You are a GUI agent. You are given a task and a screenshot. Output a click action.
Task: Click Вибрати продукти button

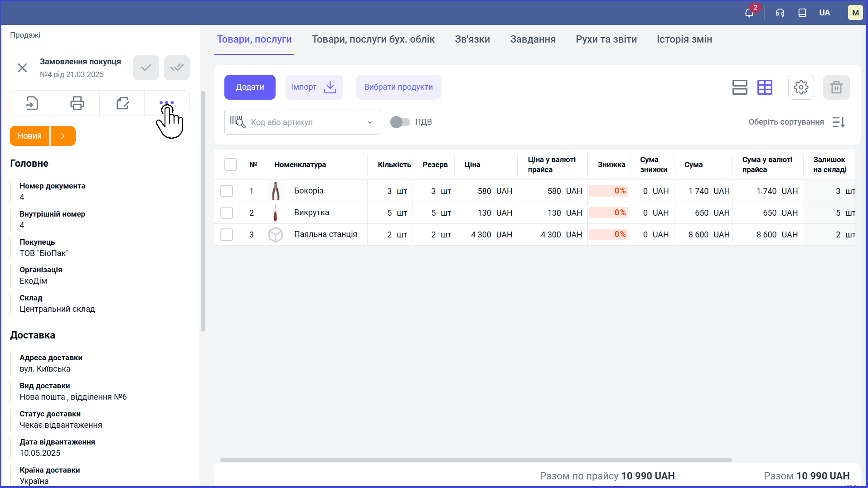(x=398, y=87)
